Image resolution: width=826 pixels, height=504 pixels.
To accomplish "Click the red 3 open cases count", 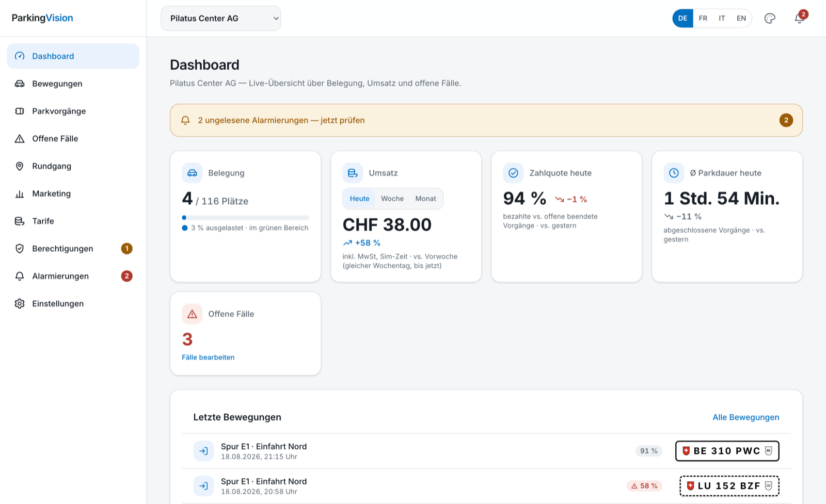I will pyautogui.click(x=187, y=339).
